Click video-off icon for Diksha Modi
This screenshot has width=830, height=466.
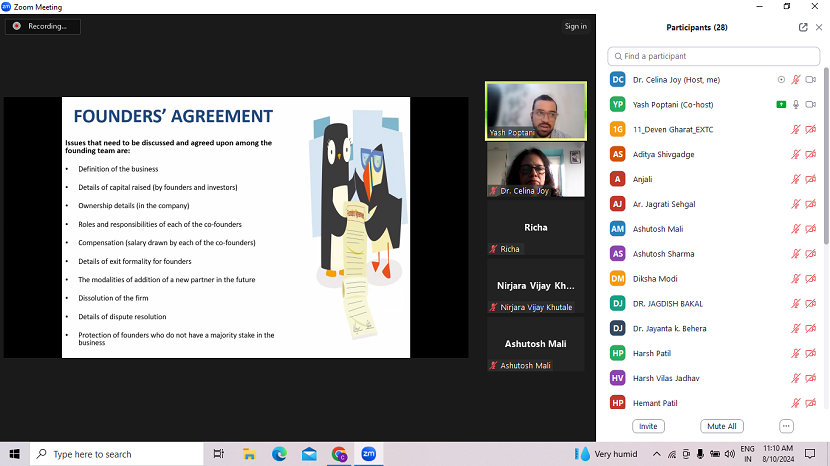(810, 279)
